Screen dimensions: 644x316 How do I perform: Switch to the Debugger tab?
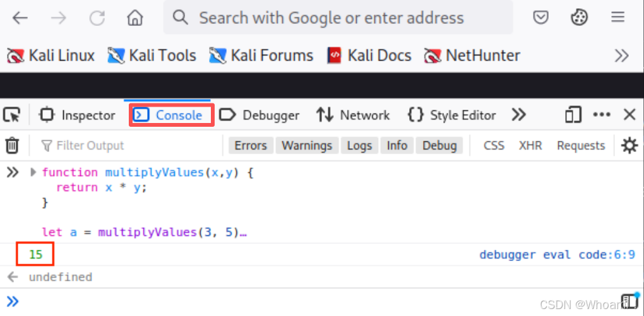pos(259,115)
